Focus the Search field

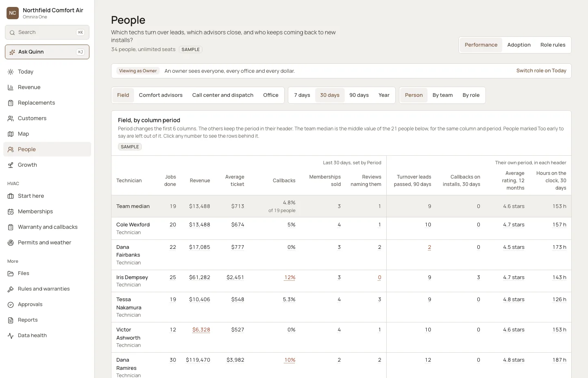pos(47,32)
